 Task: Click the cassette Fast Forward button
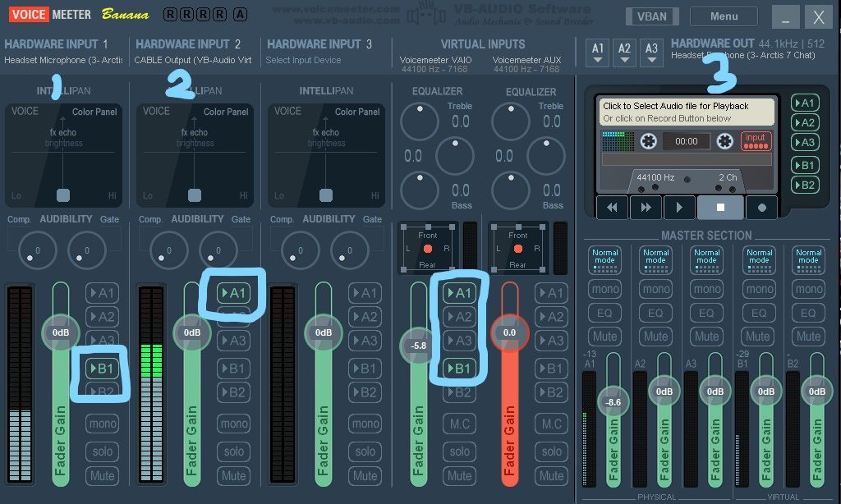(646, 208)
